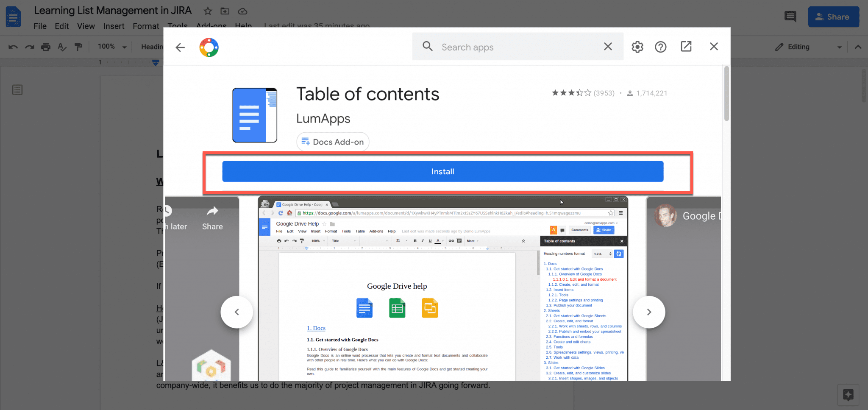
Task: Open comment history with the comments icon
Action: [790, 16]
